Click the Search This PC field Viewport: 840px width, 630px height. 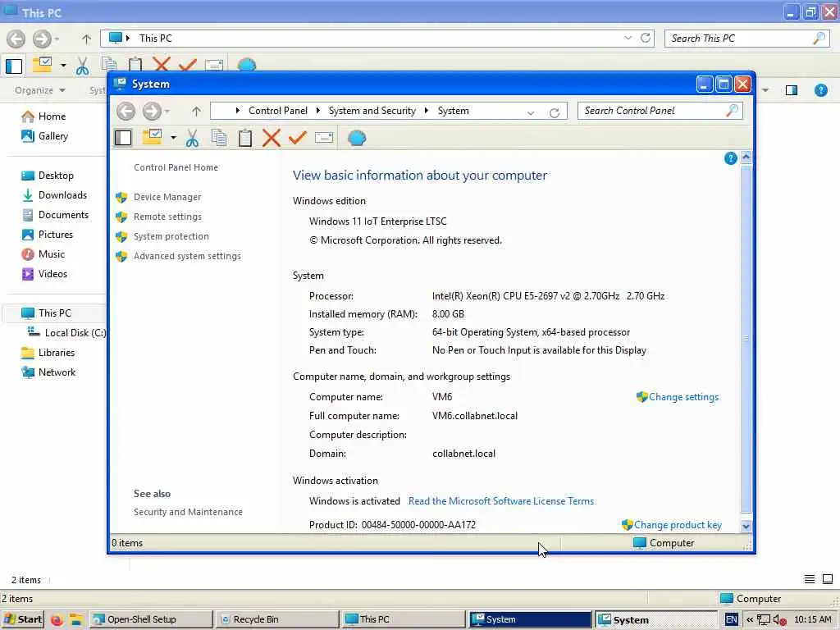[747, 38]
